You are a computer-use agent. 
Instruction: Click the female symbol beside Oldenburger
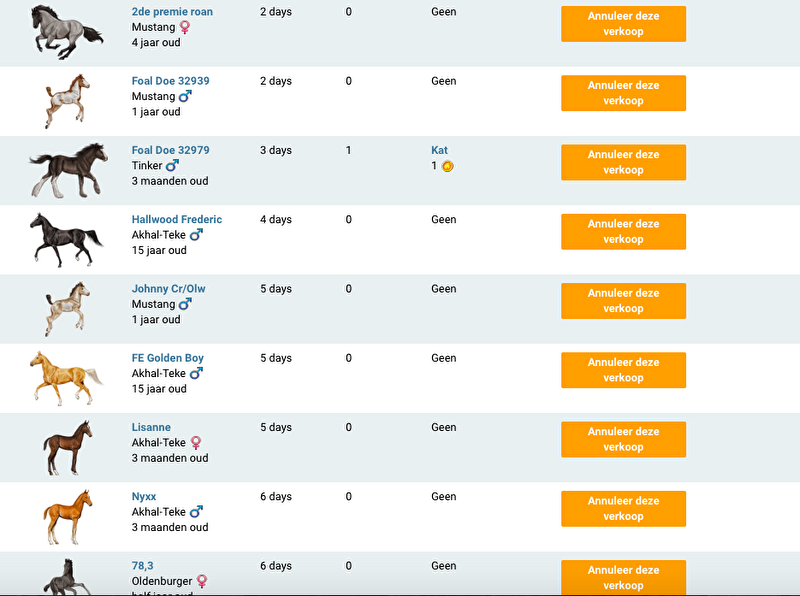click(202, 581)
